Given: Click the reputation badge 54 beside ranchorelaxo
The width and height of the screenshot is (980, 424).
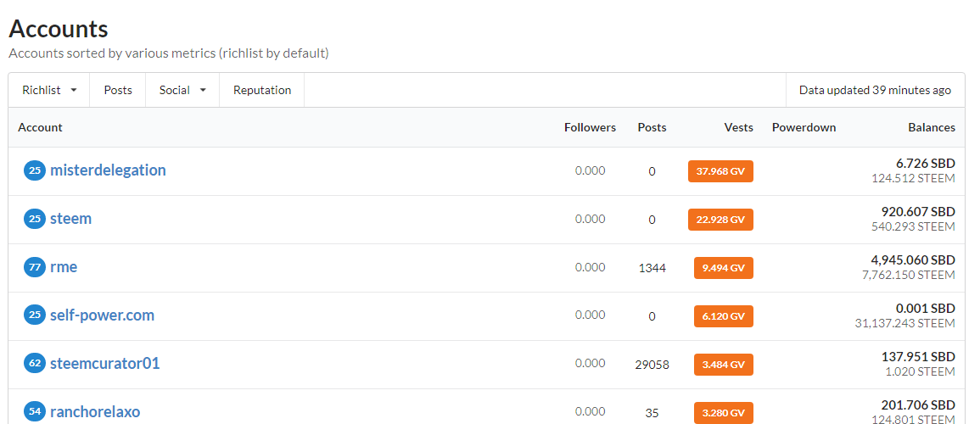Looking at the screenshot, I should click(x=35, y=411).
